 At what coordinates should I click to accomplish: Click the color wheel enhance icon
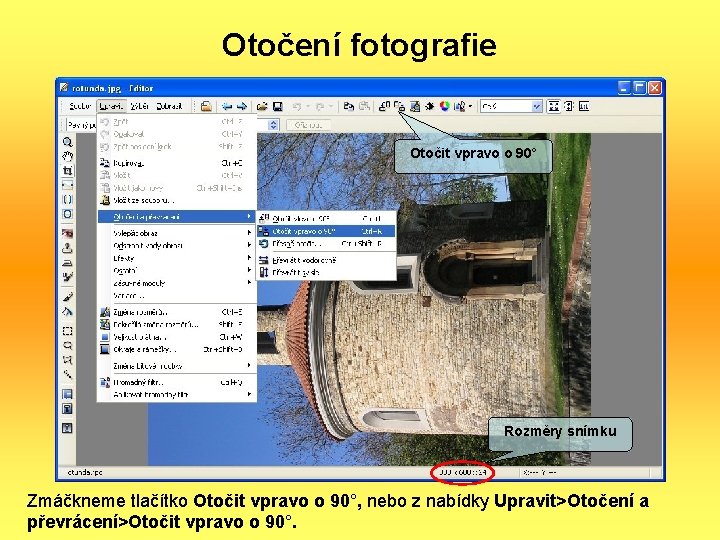tap(444, 107)
